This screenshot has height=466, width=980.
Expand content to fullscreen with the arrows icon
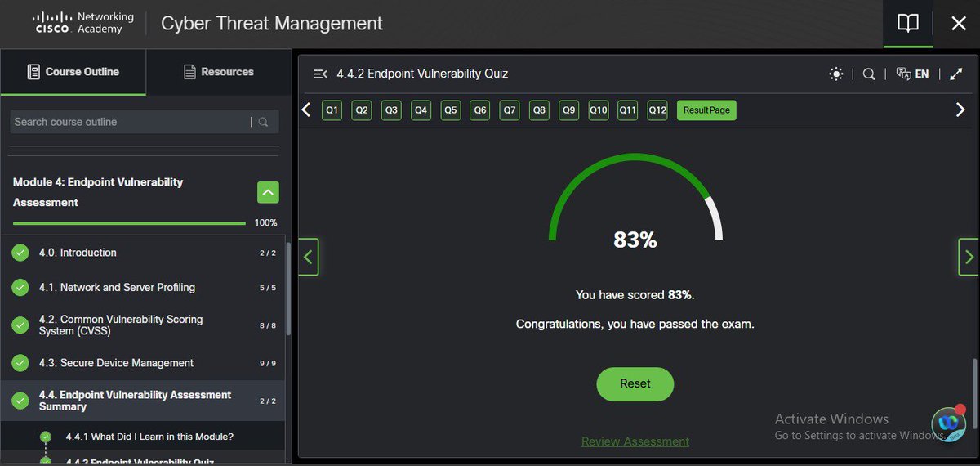[x=956, y=74]
